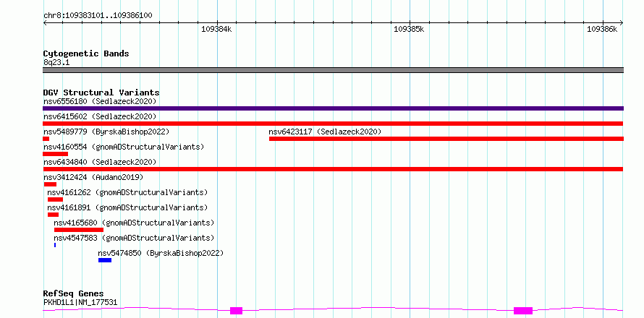
Task: Click the red nsv4160554 variant bar
Action: click(x=56, y=154)
